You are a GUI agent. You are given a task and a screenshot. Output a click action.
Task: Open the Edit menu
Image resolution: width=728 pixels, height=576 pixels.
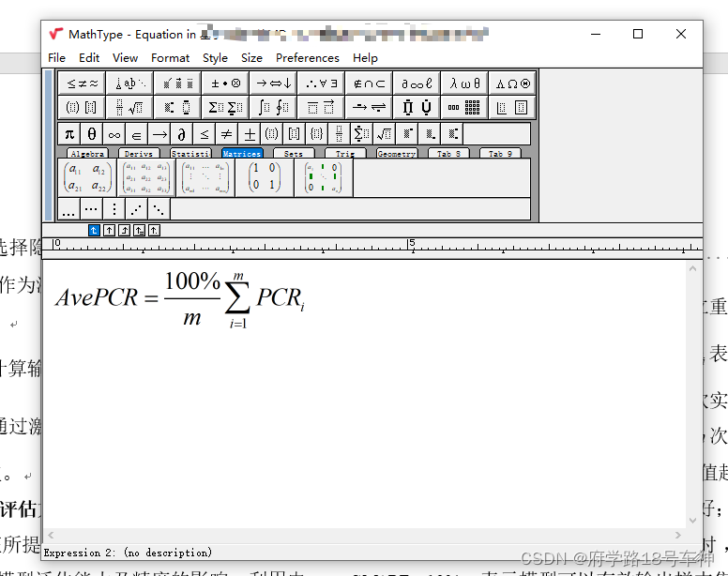point(89,58)
